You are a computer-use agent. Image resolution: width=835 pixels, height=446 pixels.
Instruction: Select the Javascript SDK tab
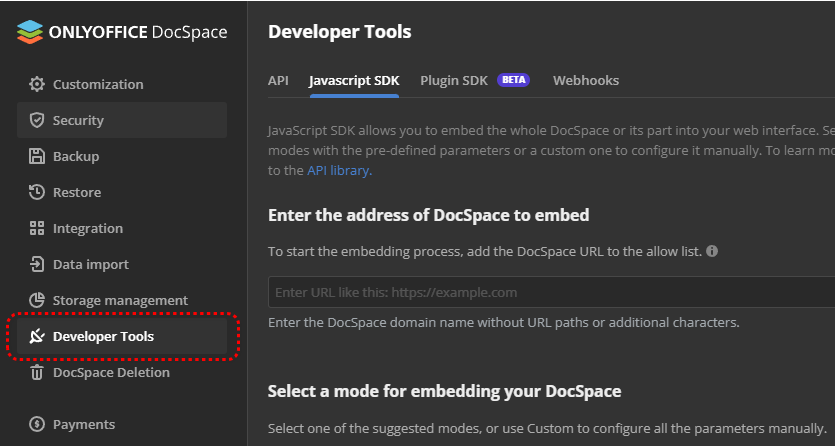pos(354,80)
